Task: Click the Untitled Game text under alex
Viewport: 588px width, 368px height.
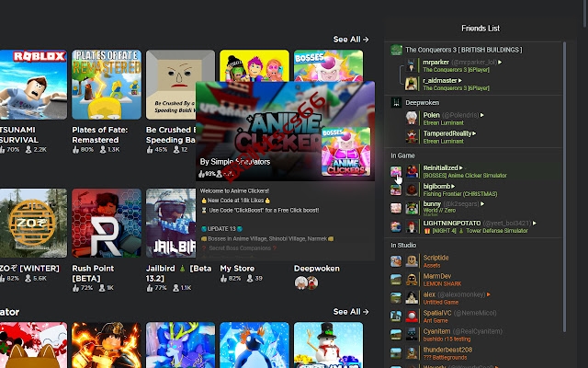Action: [x=441, y=303]
